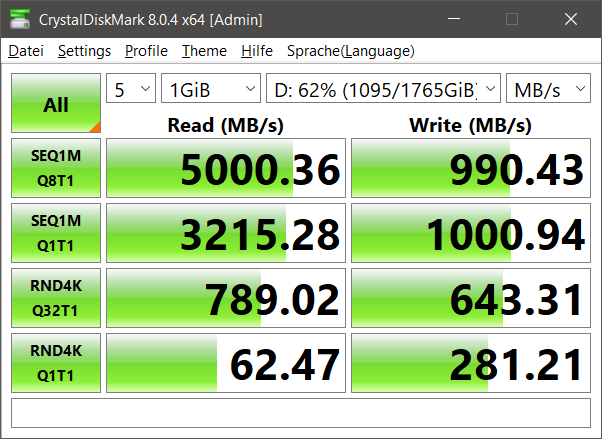Click the RND4K Q1T1 read value 62.47

pyautogui.click(x=226, y=363)
